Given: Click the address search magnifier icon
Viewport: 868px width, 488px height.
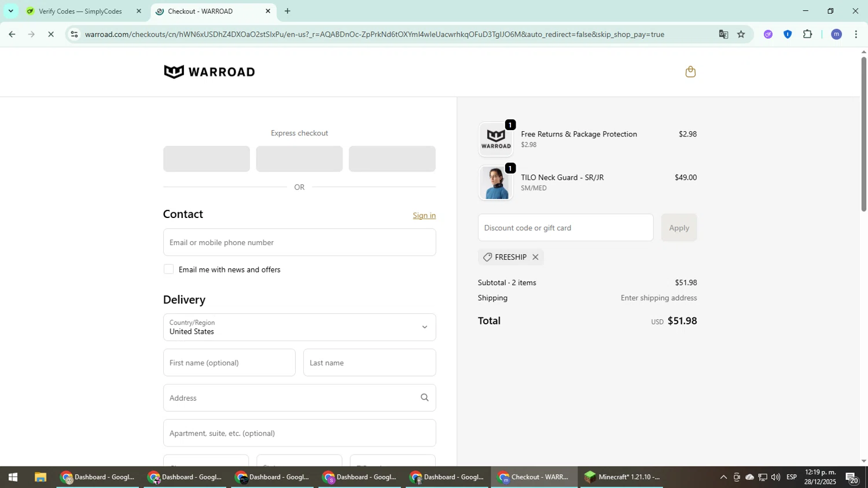Looking at the screenshot, I should coord(424,398).
